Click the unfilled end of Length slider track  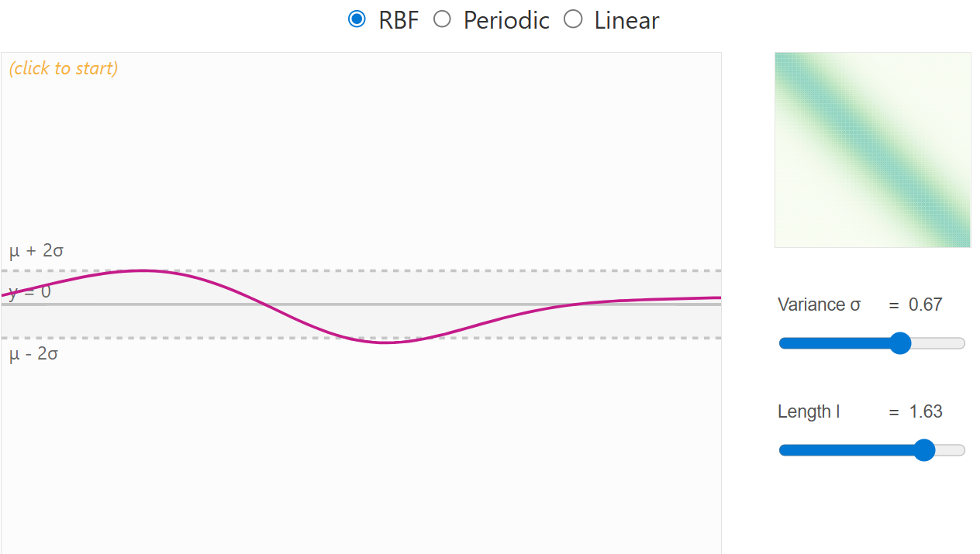(955, 450)
